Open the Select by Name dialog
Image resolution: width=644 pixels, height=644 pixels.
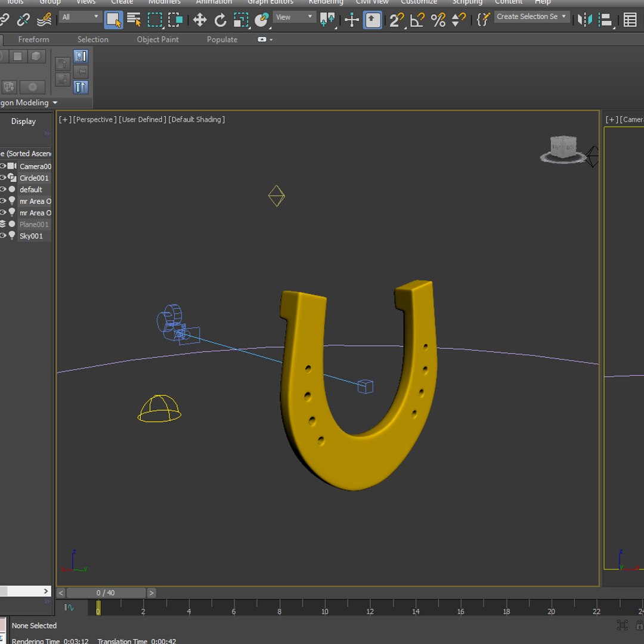(x=134, y=20)
